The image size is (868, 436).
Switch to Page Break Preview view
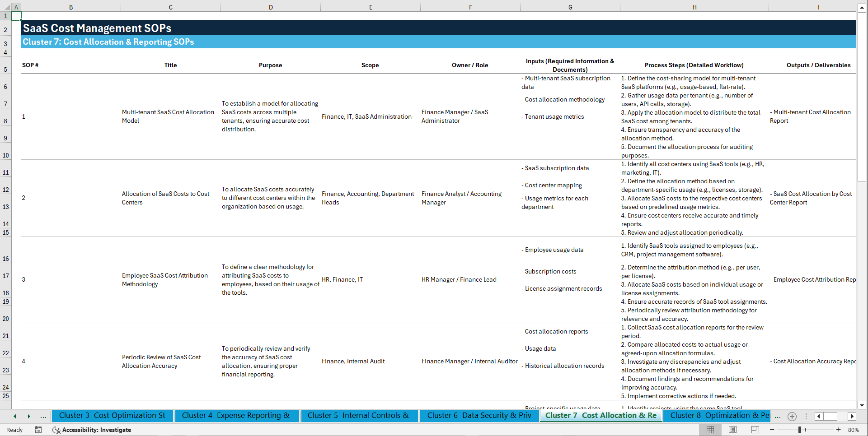(x=755, y=429)
